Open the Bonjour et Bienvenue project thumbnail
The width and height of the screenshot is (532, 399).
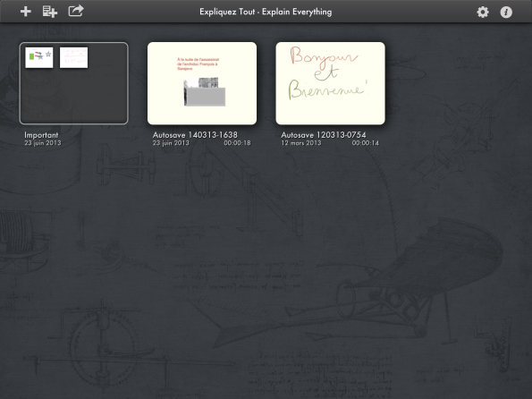[x=330, y=83]
